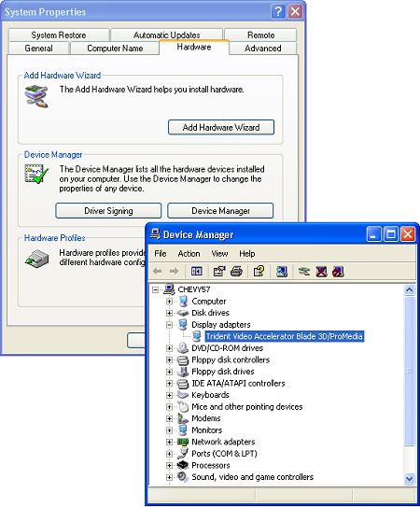Click the Hardware Profiles section icon

click(x=36, y=259)
